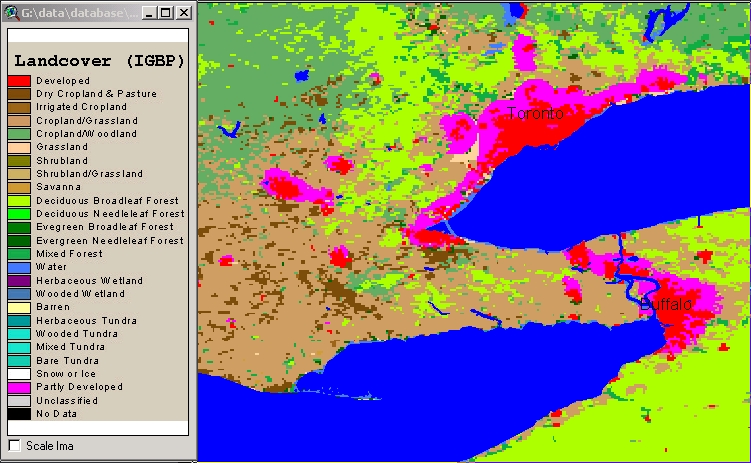Click the Dry Cropland & Pasture swatch

click(x=19, y=94)
